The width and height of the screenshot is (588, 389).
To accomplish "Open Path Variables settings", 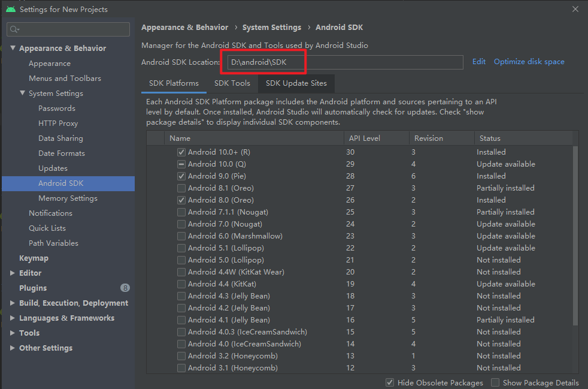I will [54, 243].
